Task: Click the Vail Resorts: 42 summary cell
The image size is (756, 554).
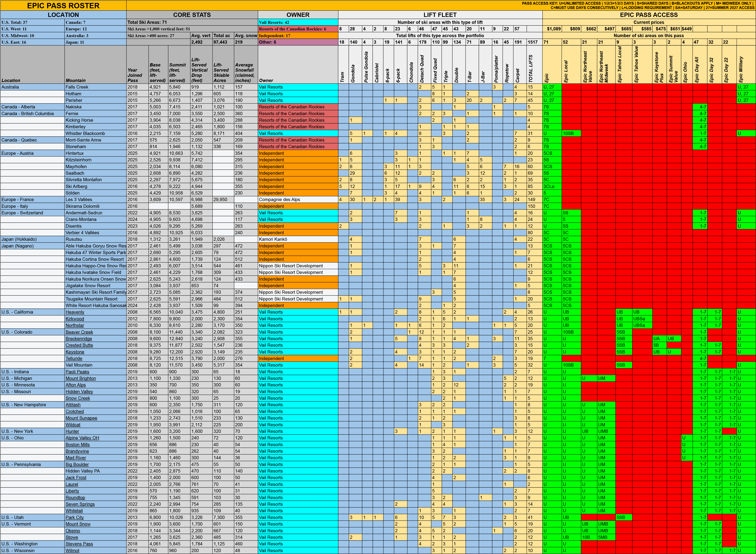Action: coord(274,22)
